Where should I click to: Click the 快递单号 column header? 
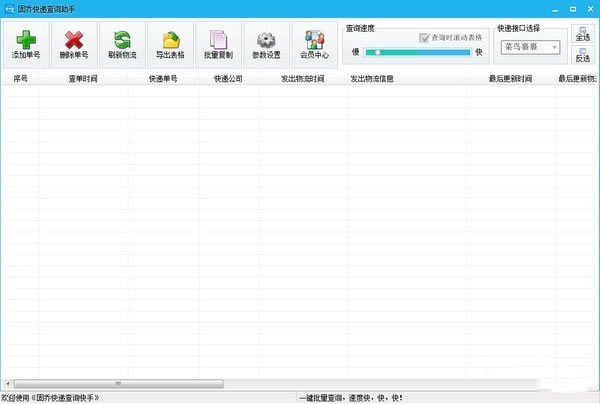(162, 77)
